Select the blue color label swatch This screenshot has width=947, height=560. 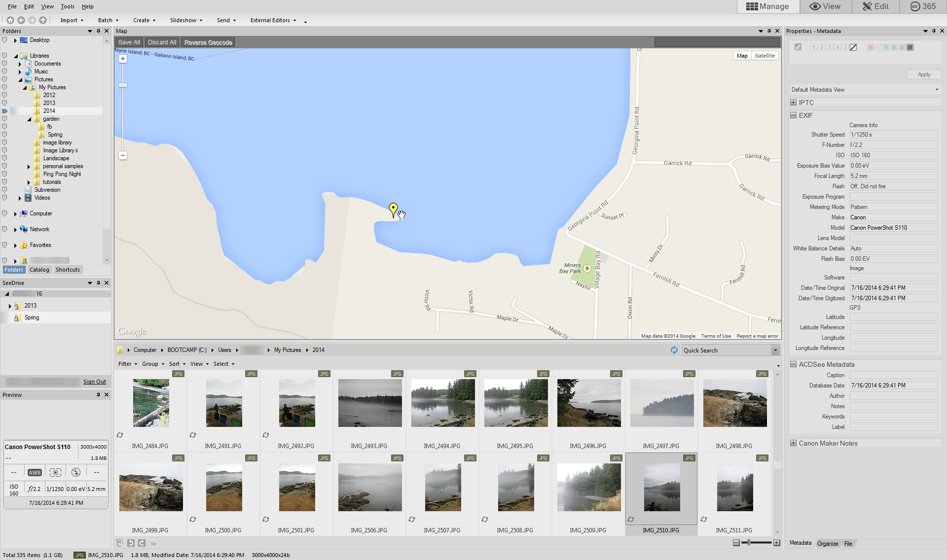(894, 47)
